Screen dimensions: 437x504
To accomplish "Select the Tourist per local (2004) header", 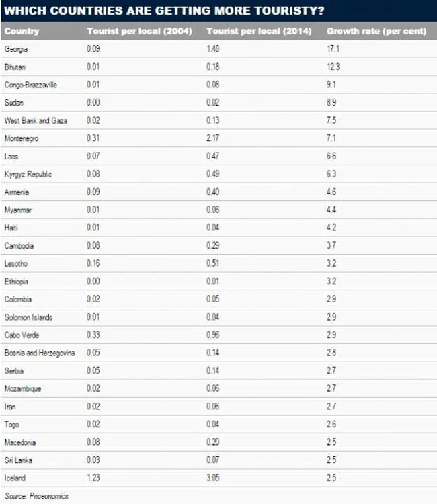I will [x=139, y=31].
